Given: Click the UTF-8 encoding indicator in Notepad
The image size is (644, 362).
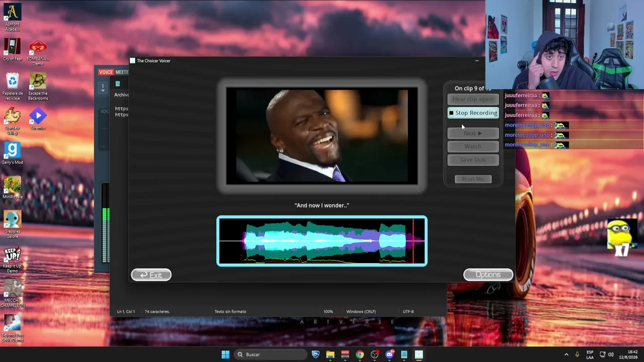Looking at the screenshot, I should tap(408, 312).
